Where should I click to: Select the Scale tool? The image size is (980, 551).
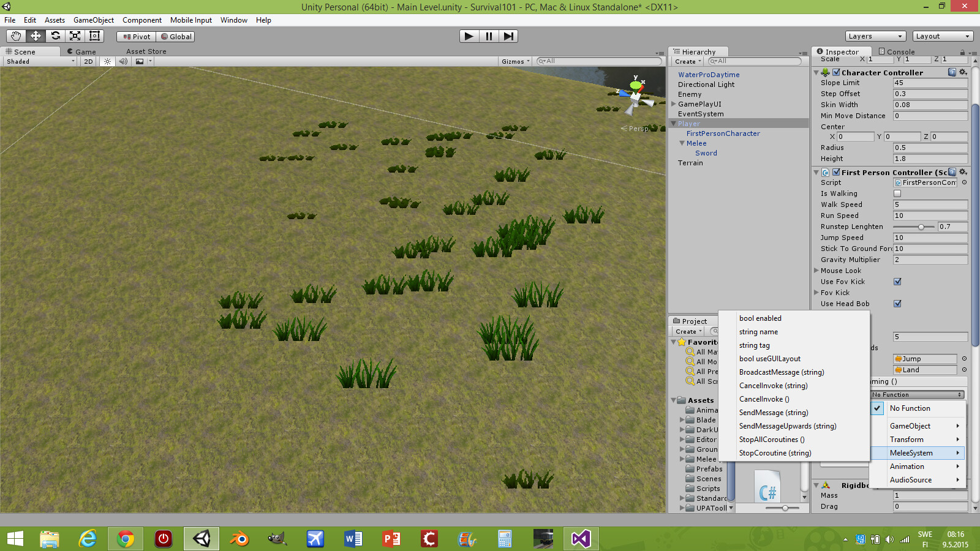(75, 36)
